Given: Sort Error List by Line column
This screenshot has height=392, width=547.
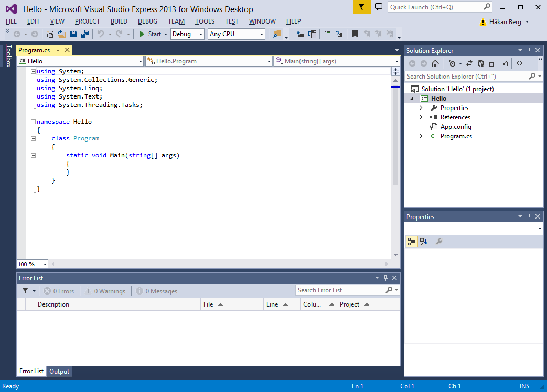Looking at the screenshot, I should click(x=282, y=304).
